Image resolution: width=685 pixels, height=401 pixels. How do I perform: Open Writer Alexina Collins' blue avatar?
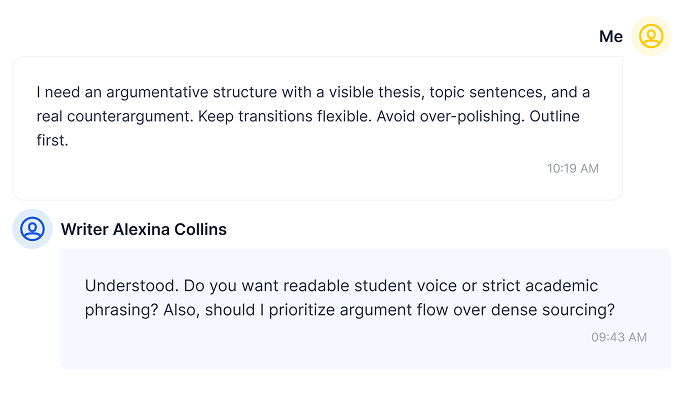pyautogui.click(x=33, y=229)
